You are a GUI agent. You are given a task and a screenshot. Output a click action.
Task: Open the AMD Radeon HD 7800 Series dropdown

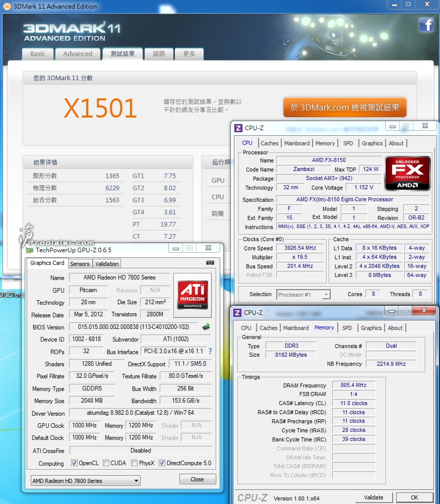click(x=86, y=480)
